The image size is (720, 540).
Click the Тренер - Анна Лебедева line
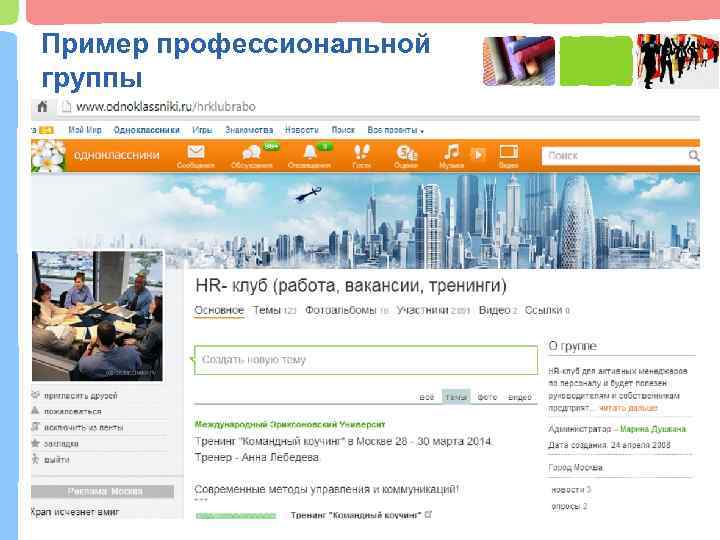(257, 457)
